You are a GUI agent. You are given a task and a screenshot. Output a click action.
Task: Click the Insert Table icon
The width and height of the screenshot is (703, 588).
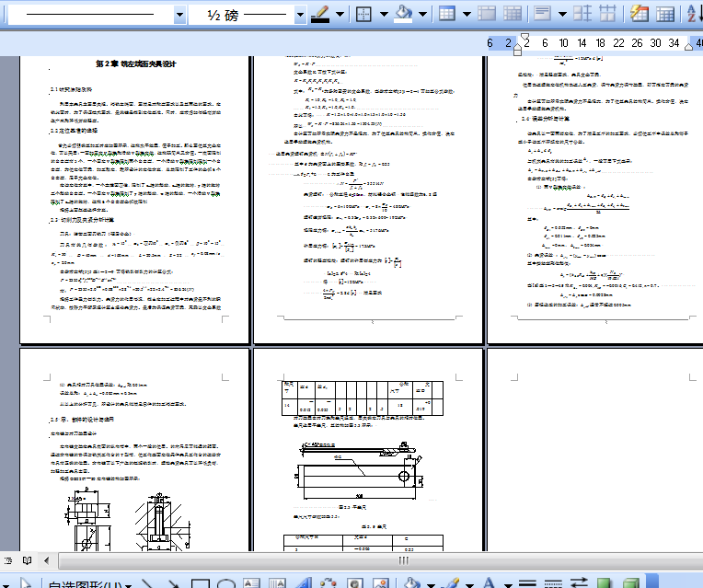(446, 15)
